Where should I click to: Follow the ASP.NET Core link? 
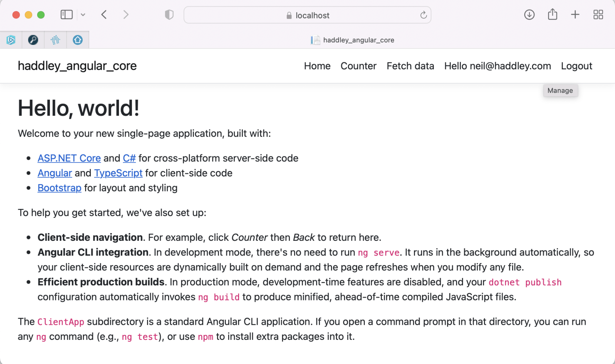click(69, 158)
